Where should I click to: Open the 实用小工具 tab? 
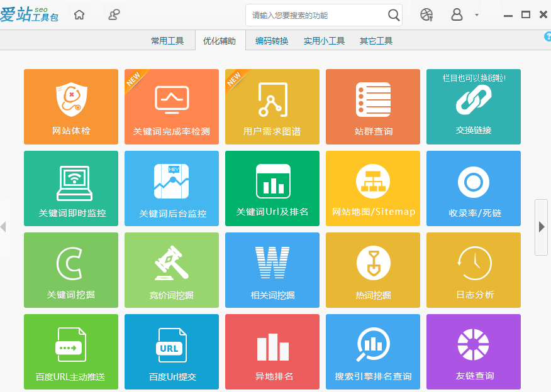[324, 41]
